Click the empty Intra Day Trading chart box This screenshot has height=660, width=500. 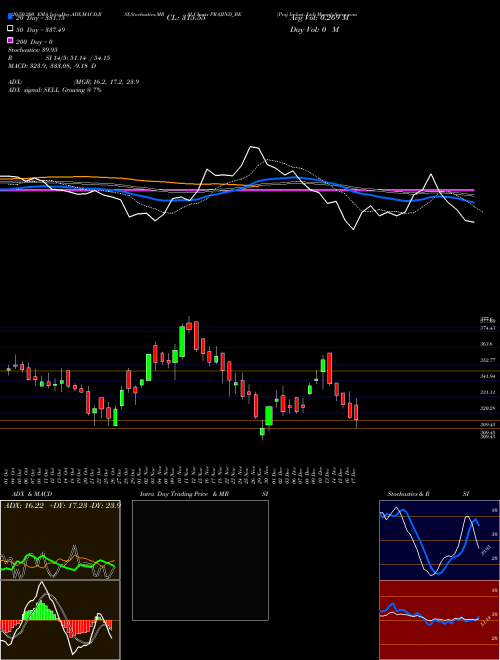click(200, 560)
